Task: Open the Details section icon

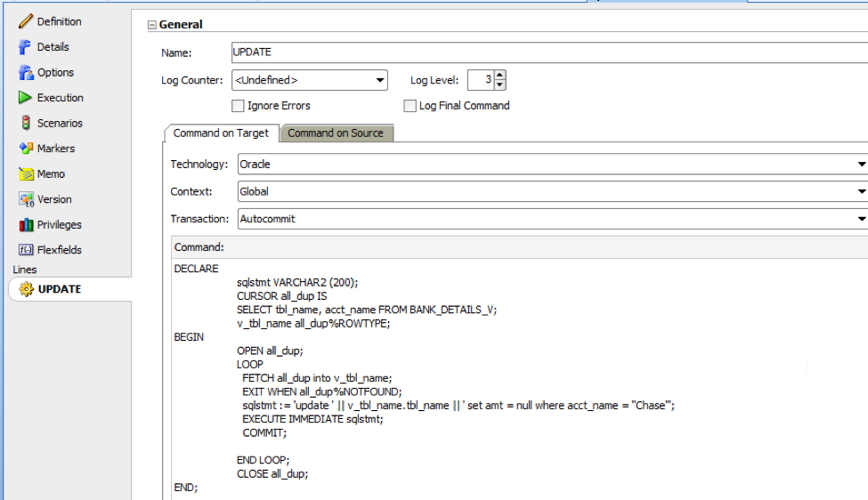Action: coord(26,47)
